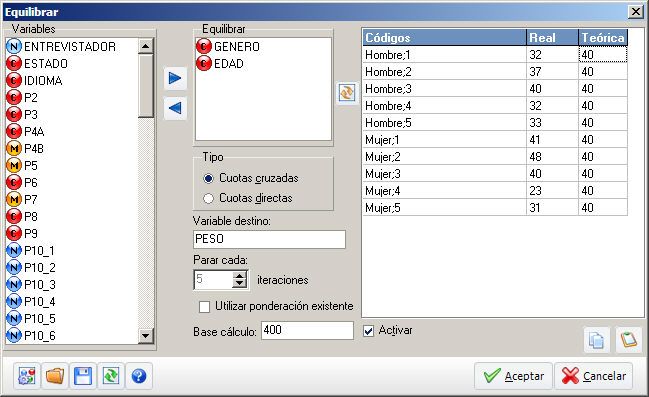The width and height of the screenshot is (649, 397).
Task: Select the P4B variable
Action: pos(26,148)
